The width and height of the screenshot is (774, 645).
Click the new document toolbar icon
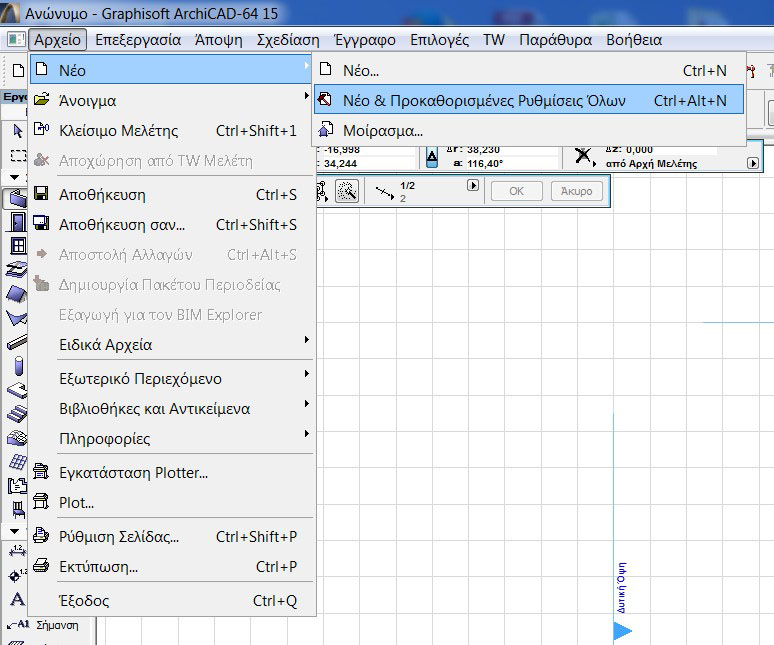point(18,71)
